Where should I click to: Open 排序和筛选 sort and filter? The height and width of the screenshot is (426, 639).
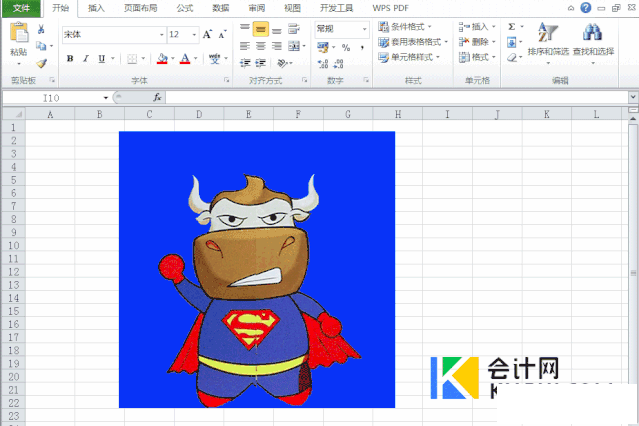point(548,43)
